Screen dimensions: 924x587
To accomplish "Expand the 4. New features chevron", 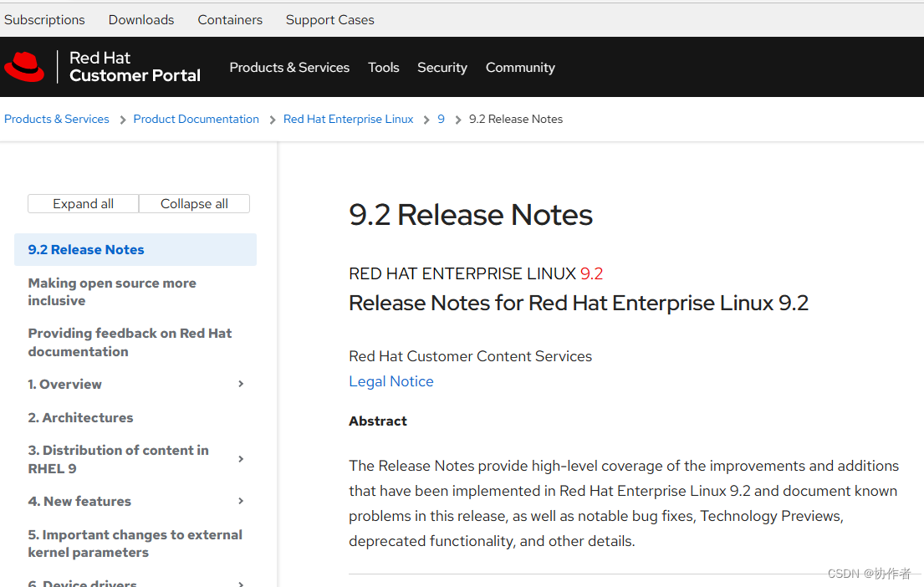I will (x=241, y=501).
